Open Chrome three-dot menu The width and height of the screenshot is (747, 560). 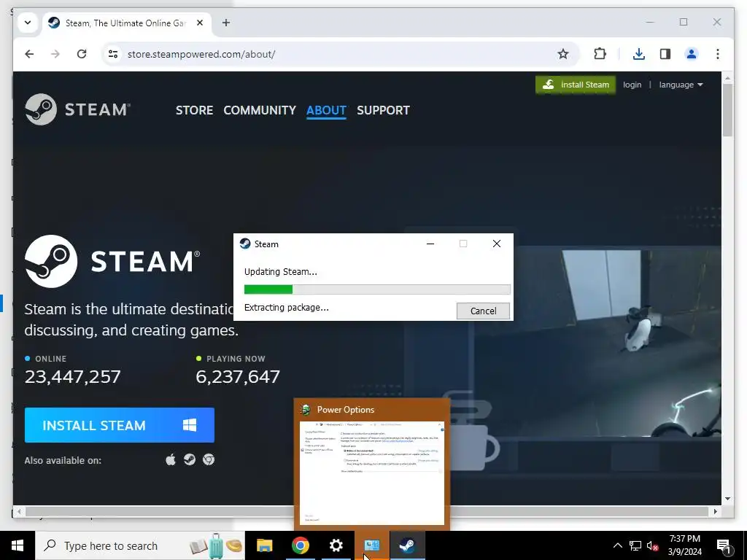(718, 54)
